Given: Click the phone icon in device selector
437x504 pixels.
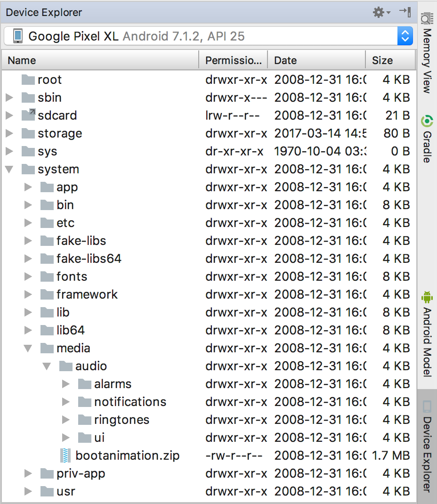Looking at the screenshot, I should coord(18,36).
